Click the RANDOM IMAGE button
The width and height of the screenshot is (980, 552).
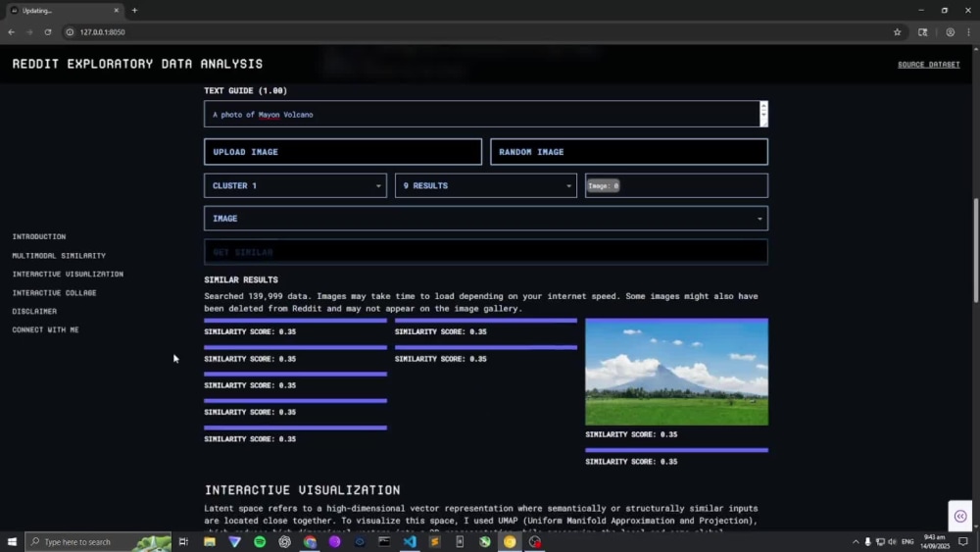coord(629,152)
